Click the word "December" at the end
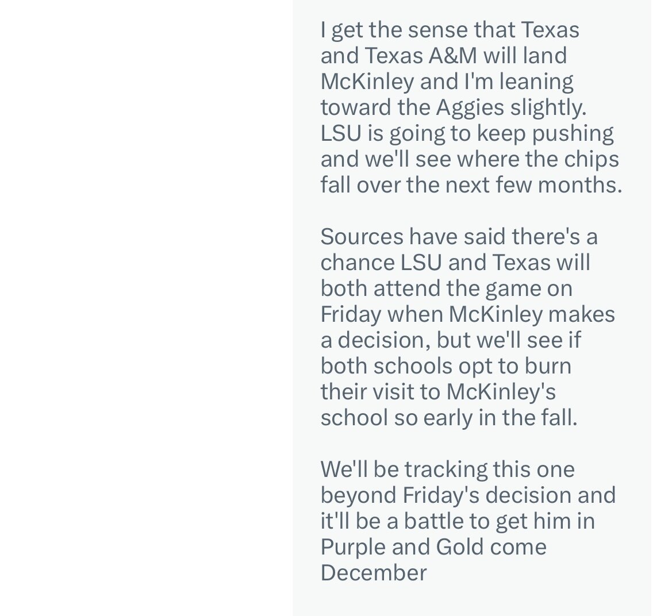Viewport: 672px width, 616px height. click(373, 573)
